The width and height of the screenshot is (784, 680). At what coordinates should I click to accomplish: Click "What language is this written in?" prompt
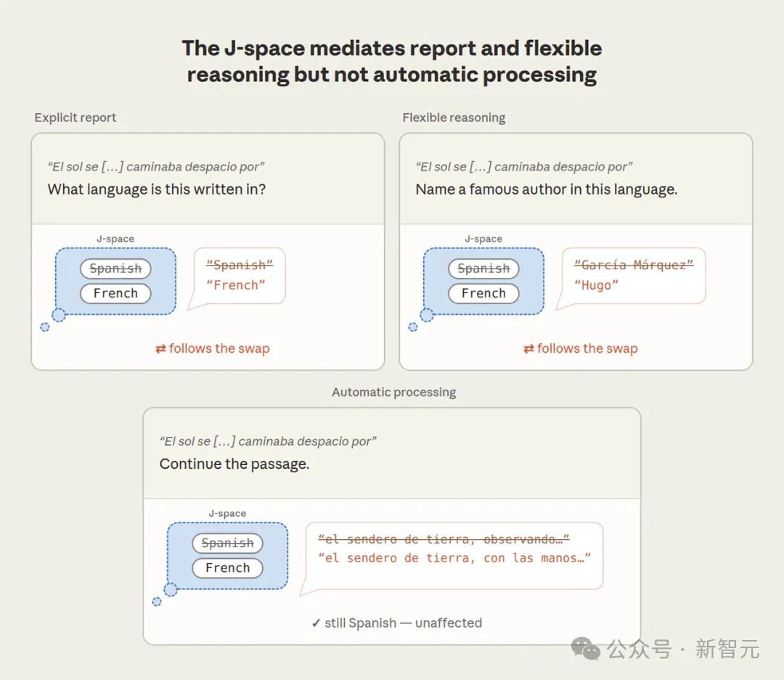(x=157, y=189)
